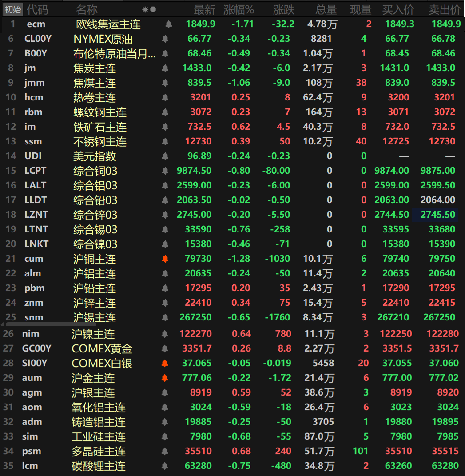Sort by 代码 column header
Screen dimensions: 465x476
click(38, 10)
